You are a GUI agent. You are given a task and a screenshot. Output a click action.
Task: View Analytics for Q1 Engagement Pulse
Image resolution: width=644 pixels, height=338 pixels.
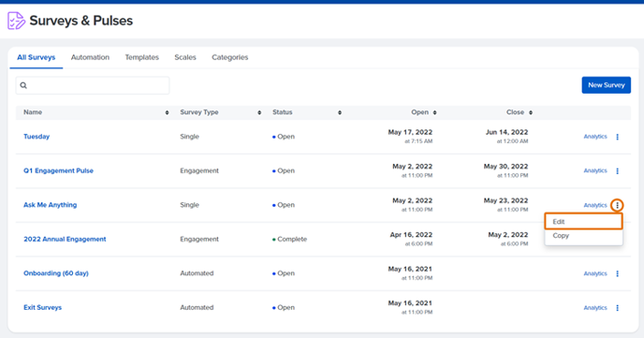pyautogui.click(x=595, y=170)
